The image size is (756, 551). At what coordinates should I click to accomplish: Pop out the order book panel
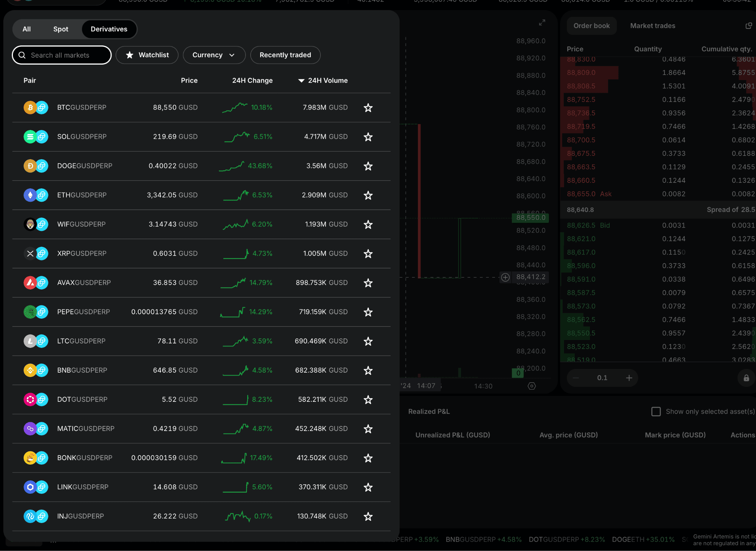(x=749, y=25)
